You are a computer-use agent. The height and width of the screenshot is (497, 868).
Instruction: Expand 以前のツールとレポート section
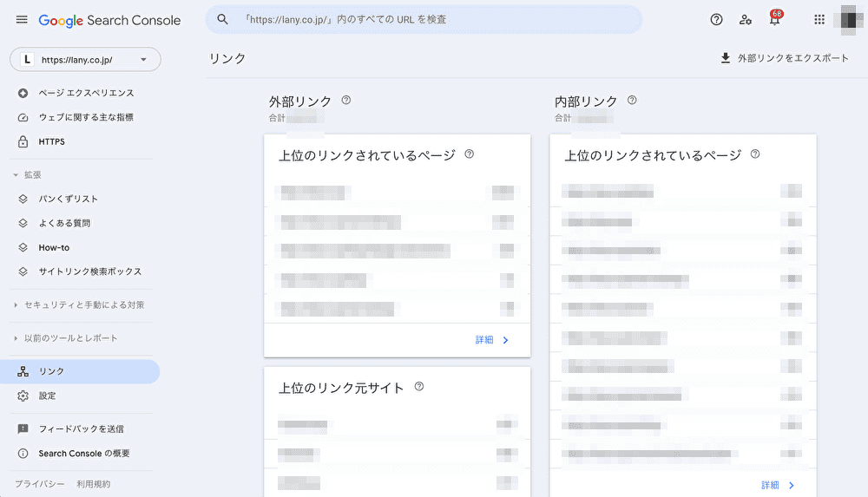point(65,338)
